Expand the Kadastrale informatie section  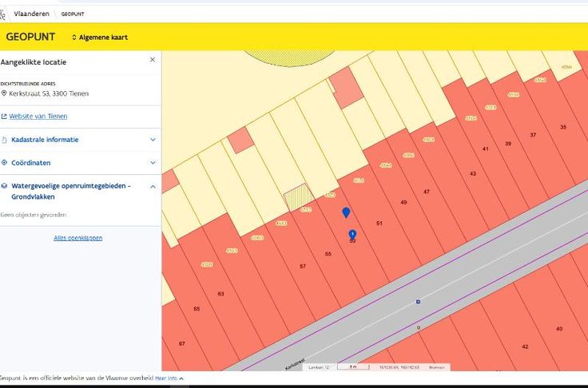(153, 140)
